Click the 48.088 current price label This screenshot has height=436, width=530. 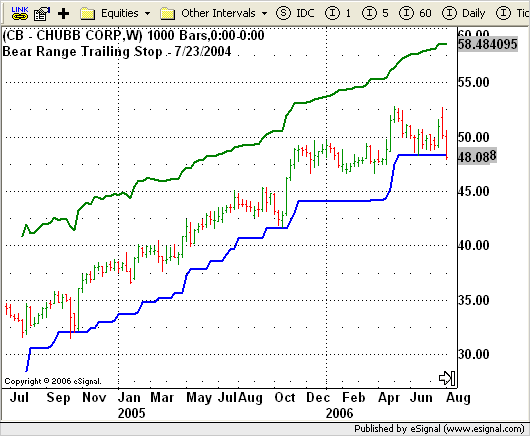(477, 156)
